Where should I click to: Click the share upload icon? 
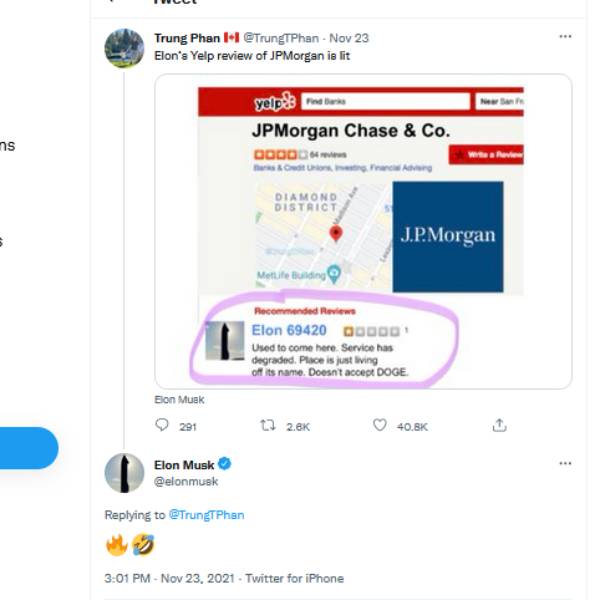click(x=499, y=425)
